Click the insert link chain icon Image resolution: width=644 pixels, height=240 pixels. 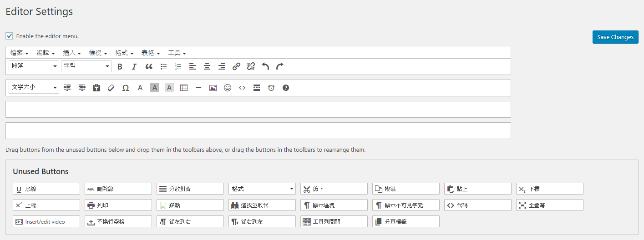pyautogui.click(x=236, y=66)
